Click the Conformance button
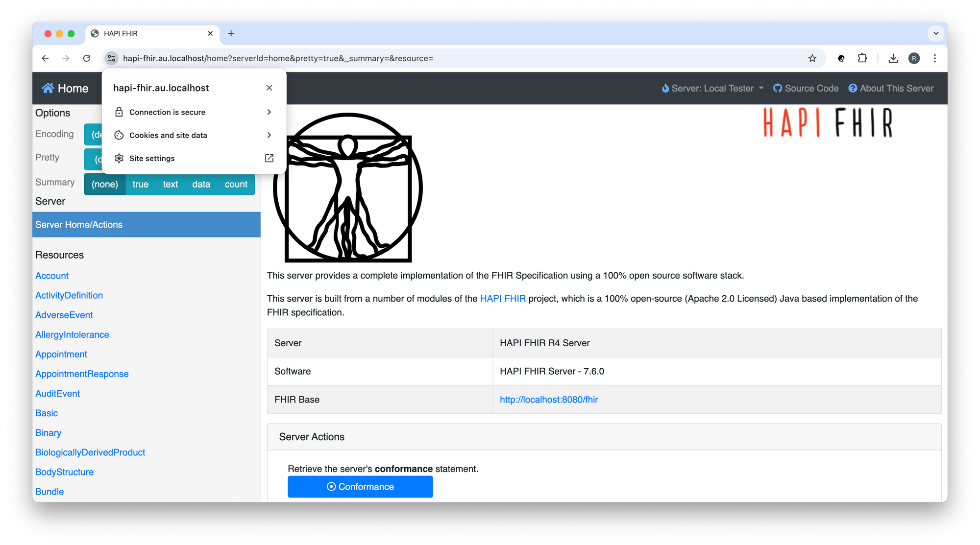980x545 pixels. [x=360, y=487]
